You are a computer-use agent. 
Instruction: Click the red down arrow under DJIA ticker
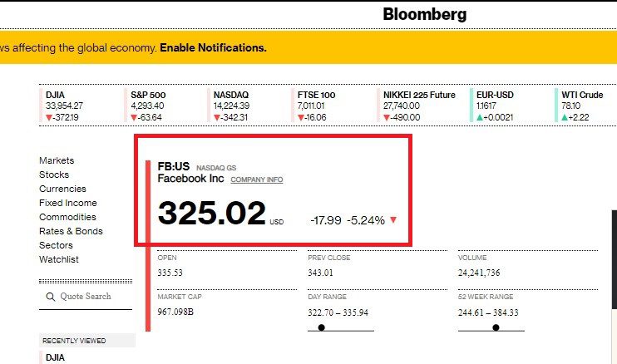pos(49,117)
